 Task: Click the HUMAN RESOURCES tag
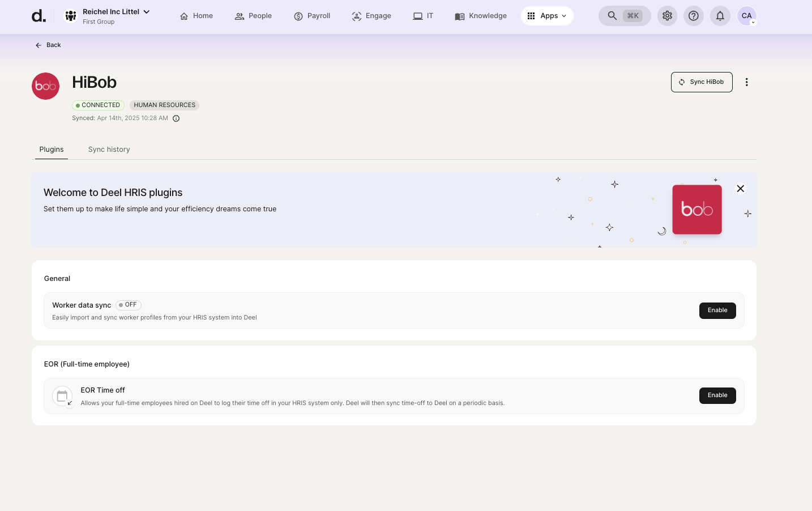pyautogui.click(x=164, y=105)
